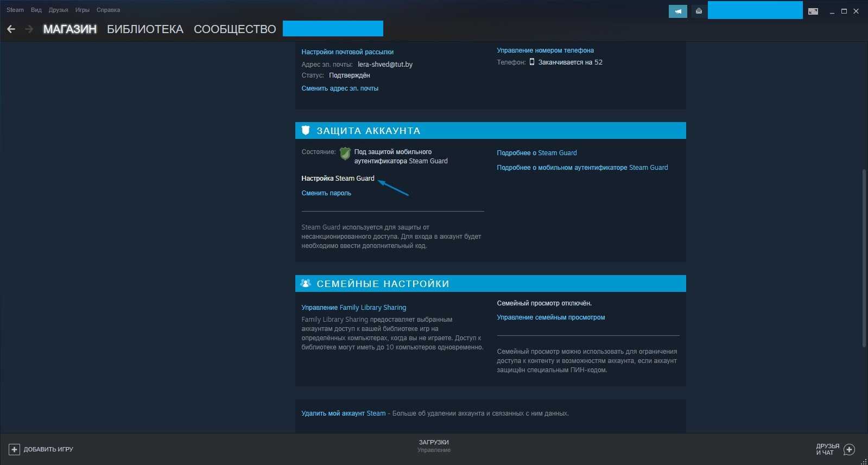This screenshot has width=868, height=465.
Task: Open the Steam menu
Action: tap(15, 10)
